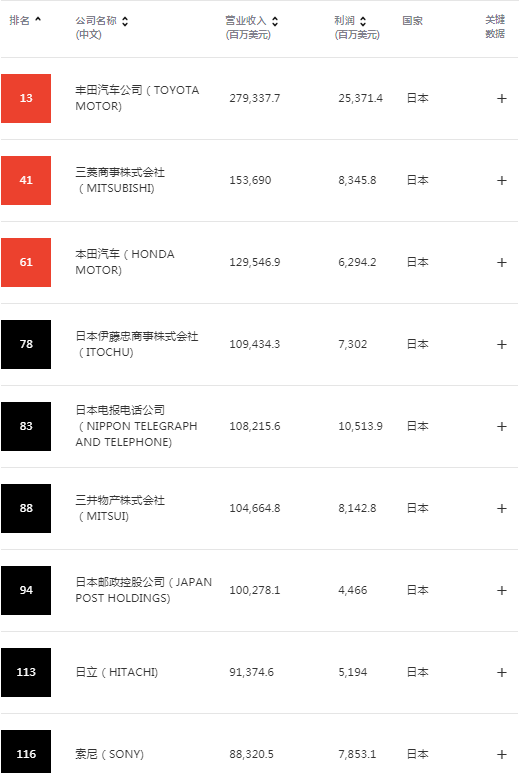This screenshot has width=527, height=773.
Task: Select the red rank 13 badge
Action: (26, 98)
